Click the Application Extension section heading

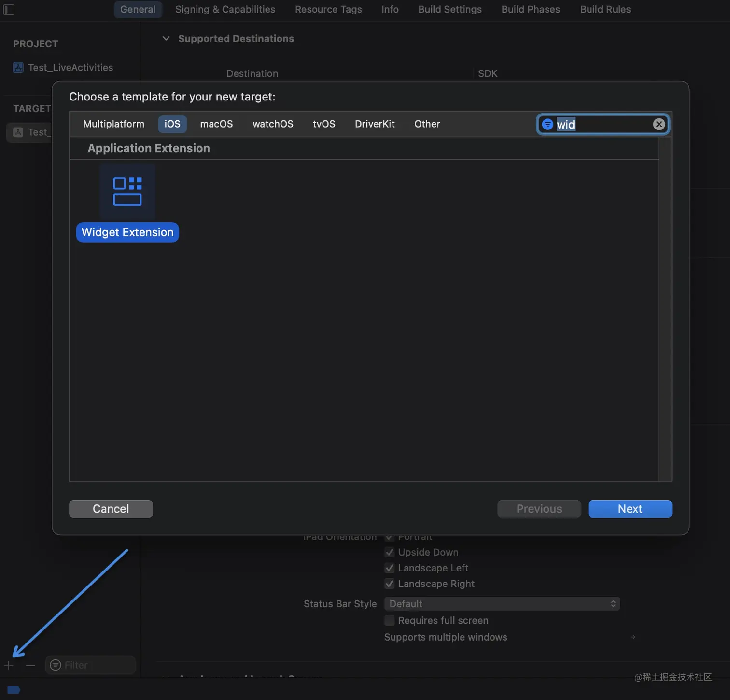(149, 148)
